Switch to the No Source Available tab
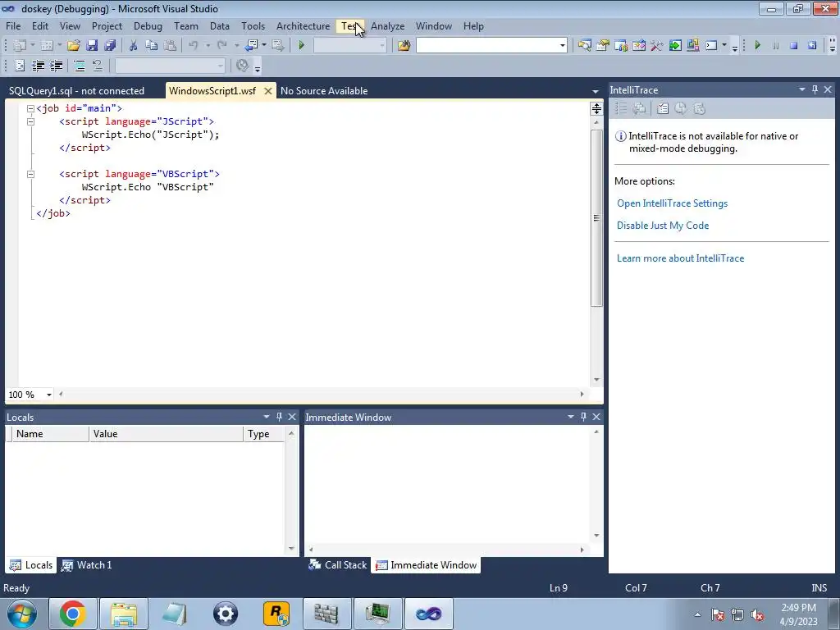This screenshot has width=840, height=630. click(324, 90)
